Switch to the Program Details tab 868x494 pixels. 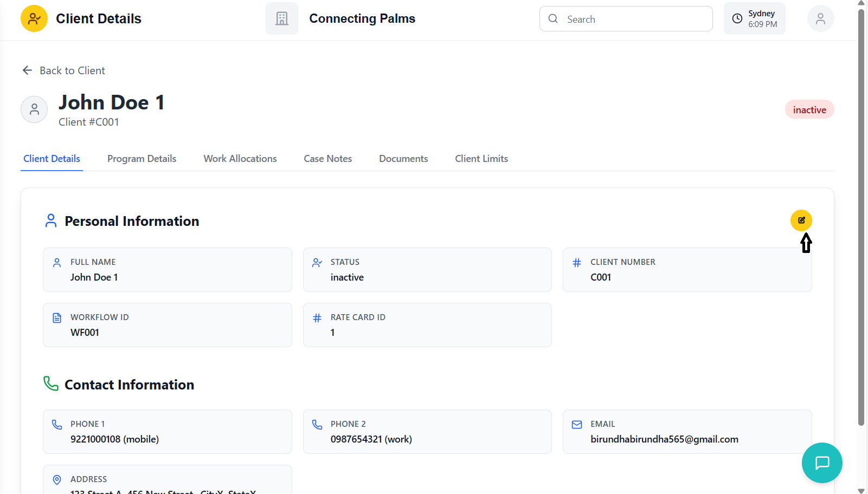(x=142, y=159)
